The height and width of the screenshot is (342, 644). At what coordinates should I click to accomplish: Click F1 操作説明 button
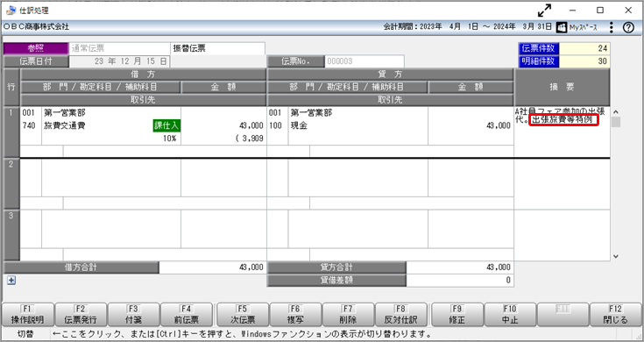(x=28, y=315)
